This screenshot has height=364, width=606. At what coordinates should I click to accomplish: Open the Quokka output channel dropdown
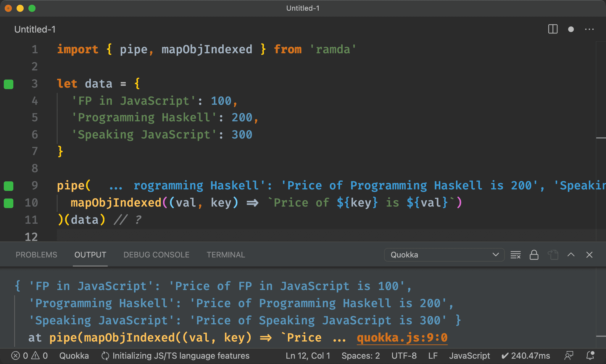444,255
